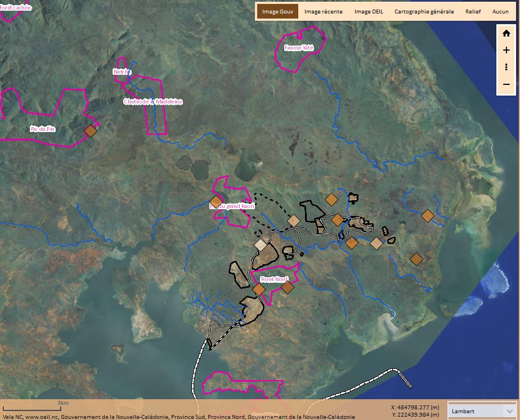Click the home extent button
The image size is (520, 420).
[x=506, y=34]
